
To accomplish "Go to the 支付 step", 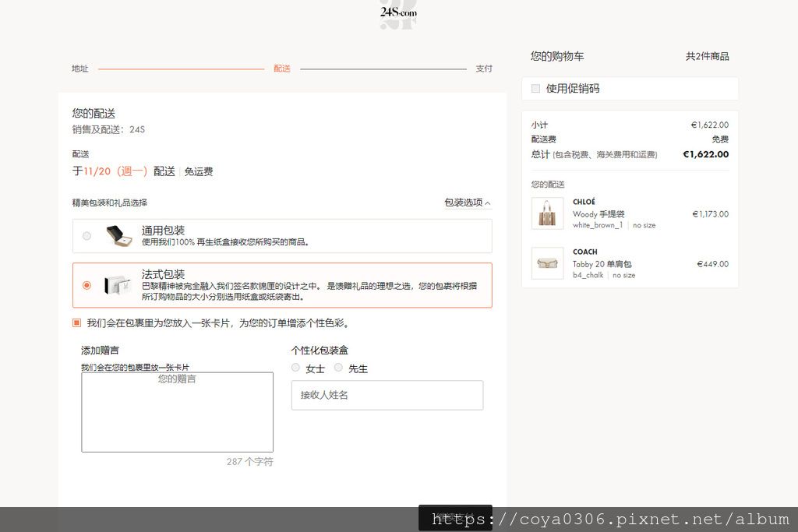I will [x=484, y=69].
